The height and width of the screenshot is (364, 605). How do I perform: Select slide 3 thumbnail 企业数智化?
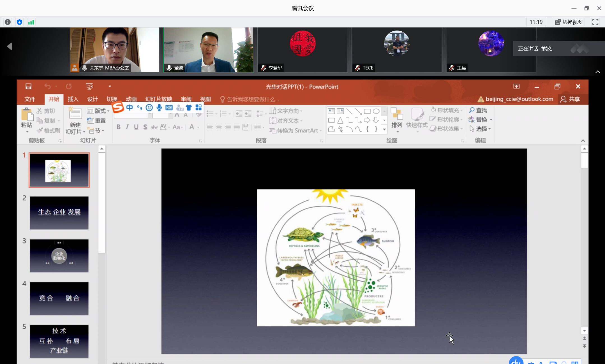(x=59, y=256)
